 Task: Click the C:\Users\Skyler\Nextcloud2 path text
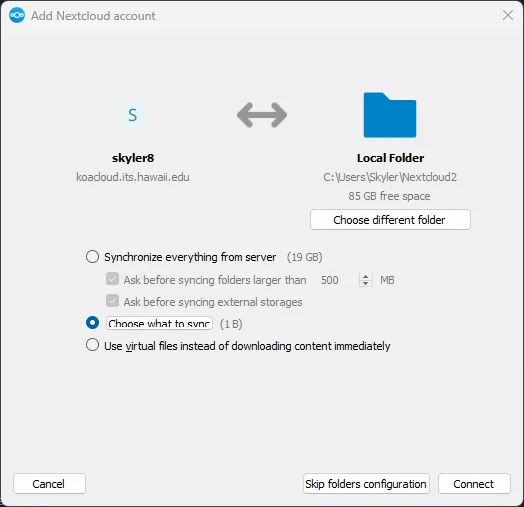(x=390, y=177)
